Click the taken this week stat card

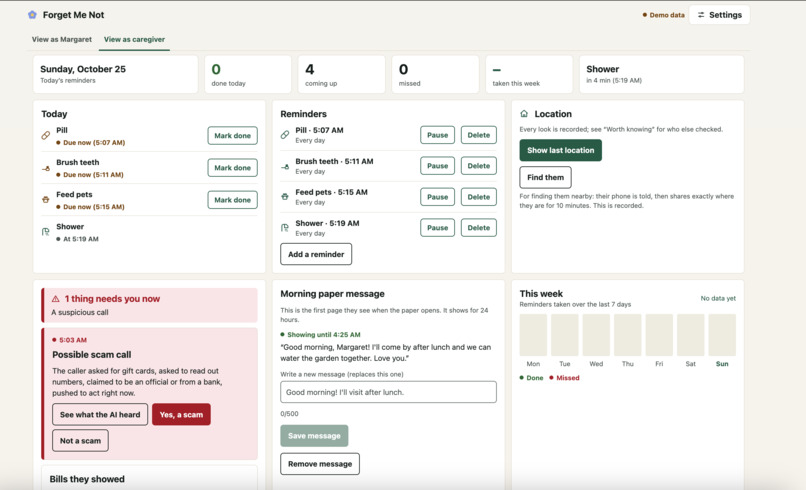tap(529, 75)
